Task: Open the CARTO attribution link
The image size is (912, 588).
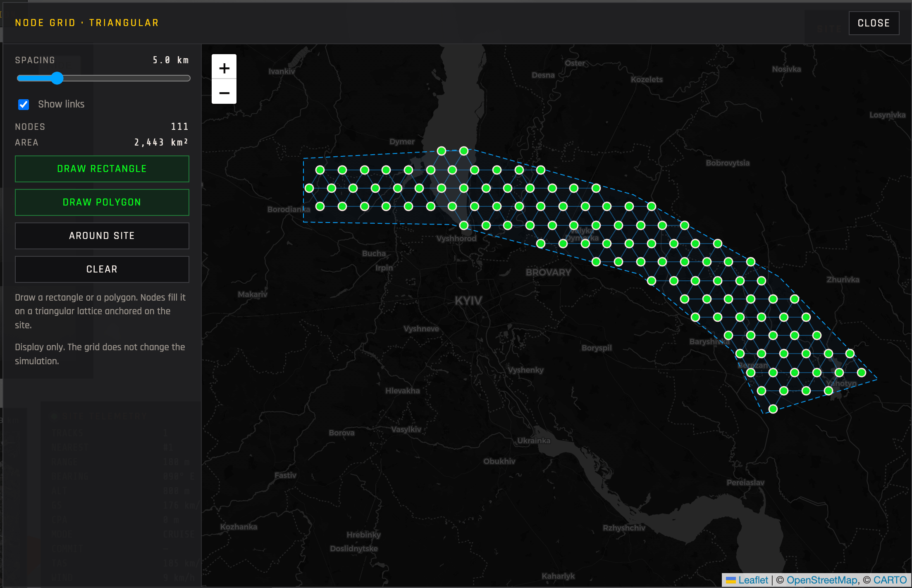Action: pyautogui.click(x=890, y=580)
